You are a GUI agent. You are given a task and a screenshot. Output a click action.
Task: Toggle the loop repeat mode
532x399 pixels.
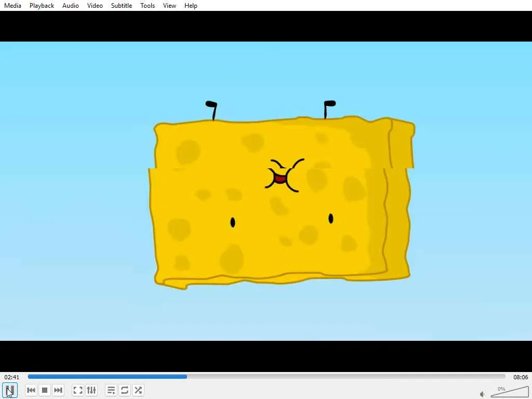tap(125, 390)
